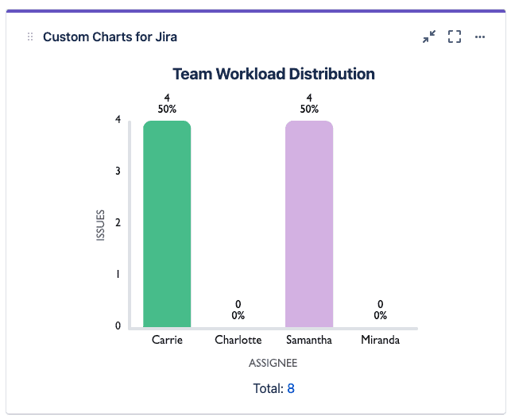Minimize the gadget with the collapse arrows icon
Image resolution: width=511 pixels, height=420 pixels.
coord(429,37)
